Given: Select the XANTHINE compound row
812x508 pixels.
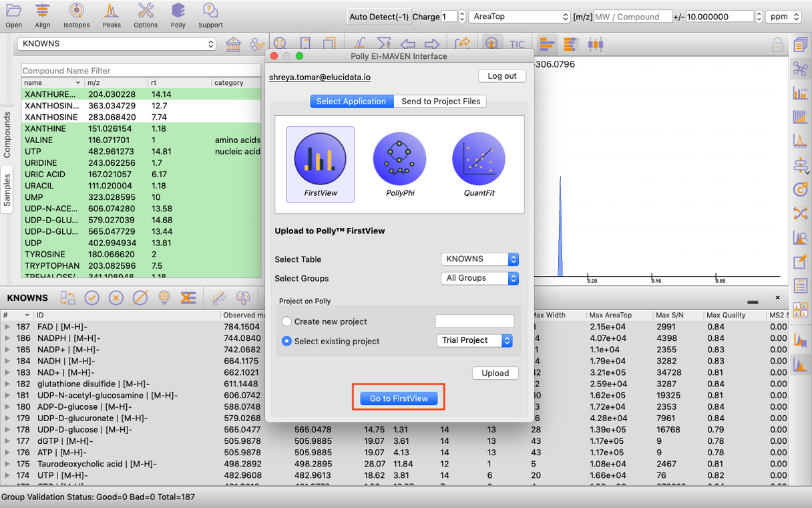Looking at the screenshot, I should 141,128.
